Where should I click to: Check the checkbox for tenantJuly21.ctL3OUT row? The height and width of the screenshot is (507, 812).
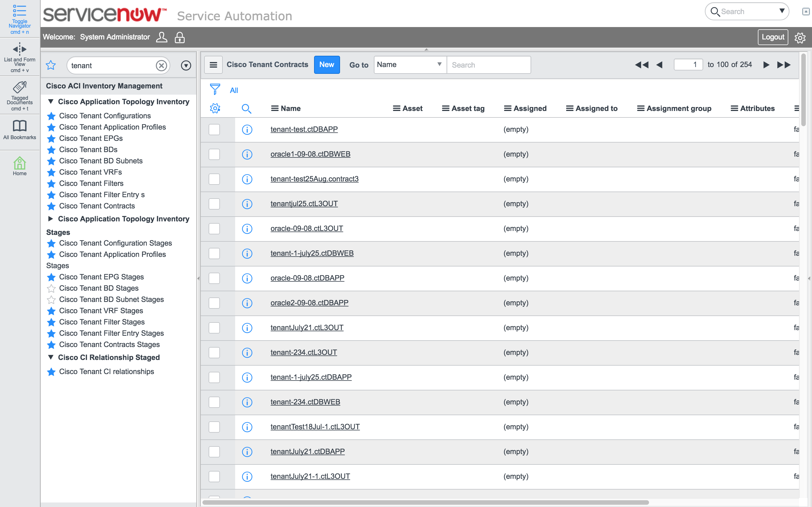pos(214,328)
